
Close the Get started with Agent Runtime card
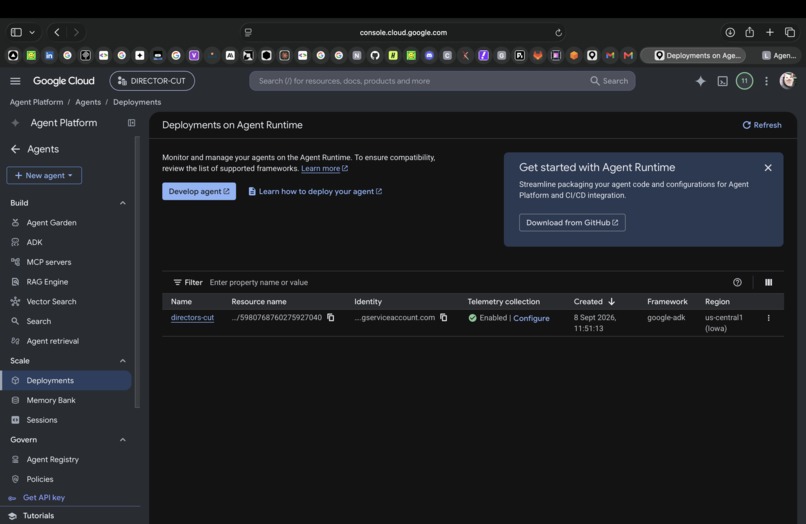(x=768, y=168)
